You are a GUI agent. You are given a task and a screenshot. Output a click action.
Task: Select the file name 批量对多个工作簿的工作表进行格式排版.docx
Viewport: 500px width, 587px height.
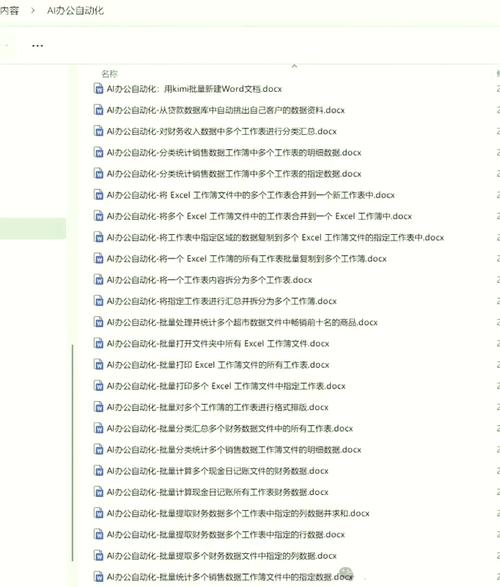(217, 407)
